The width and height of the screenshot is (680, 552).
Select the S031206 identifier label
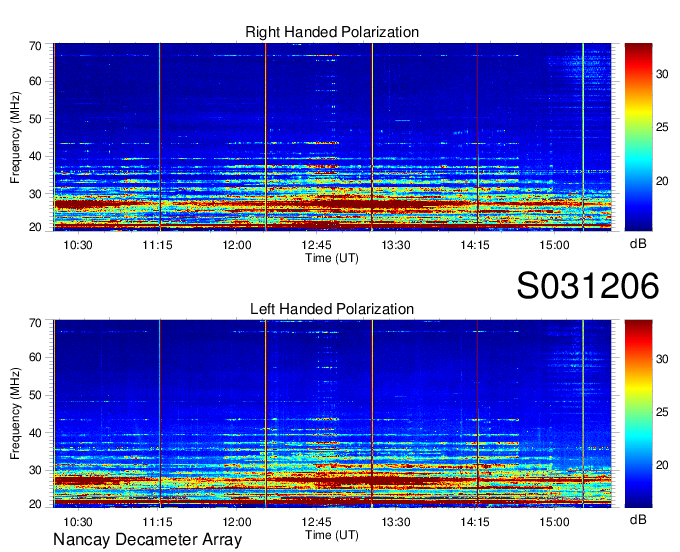(588, 285)
